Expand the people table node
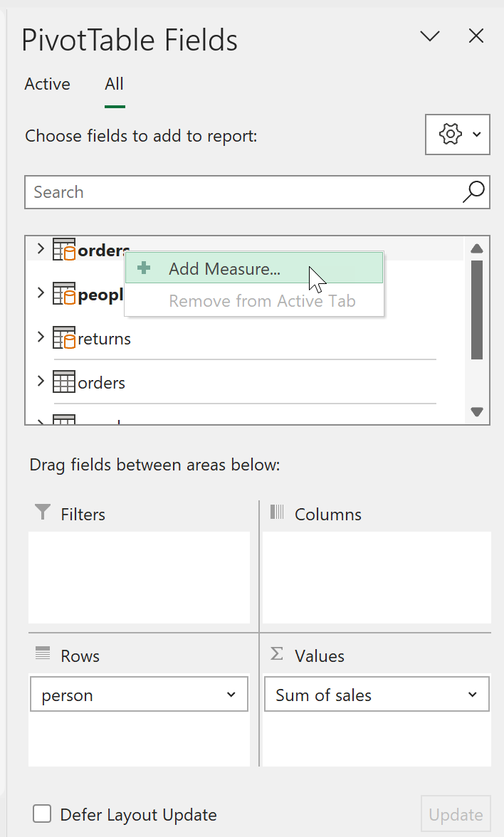Screen dimensions: 504x837 tap(41, 293)
